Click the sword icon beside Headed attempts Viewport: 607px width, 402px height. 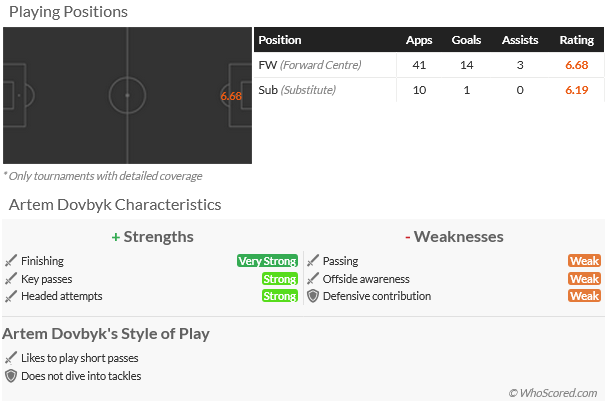[x=11, y=296]
